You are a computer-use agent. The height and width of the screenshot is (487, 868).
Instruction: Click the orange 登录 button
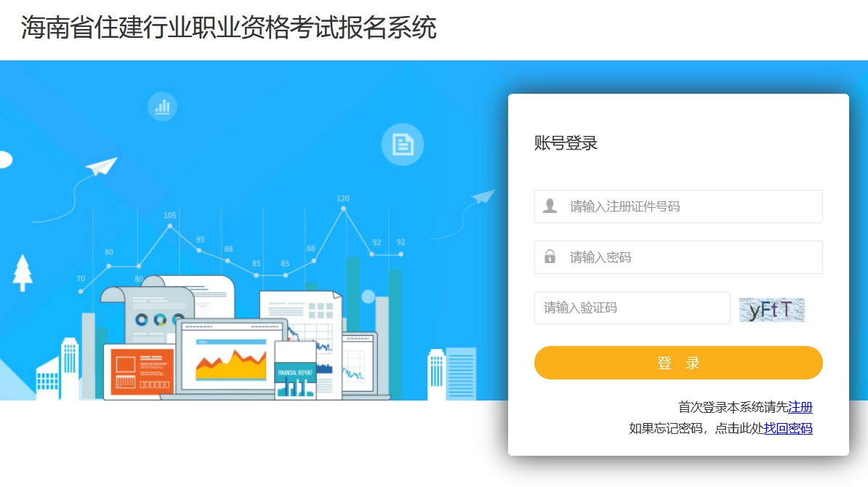pos(678,363)
